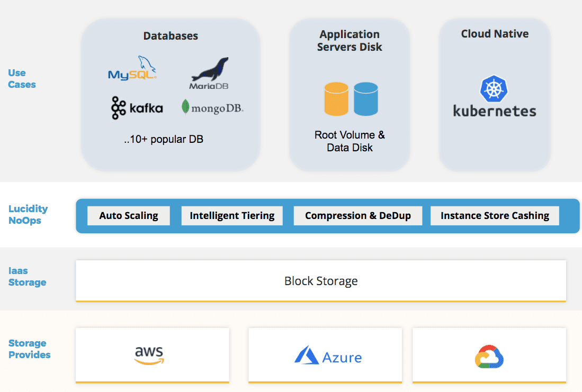Choose the Azure logo

coord(328,355)
